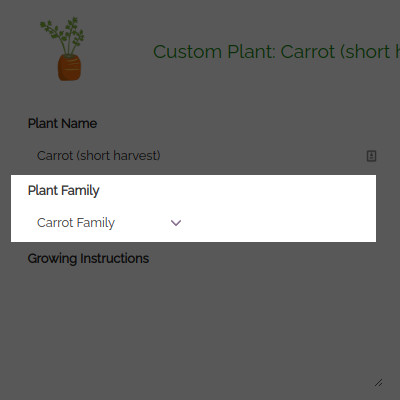Select the Carrot Family combo box text
Screen dimensions: 400x400
tap(76, 223)
